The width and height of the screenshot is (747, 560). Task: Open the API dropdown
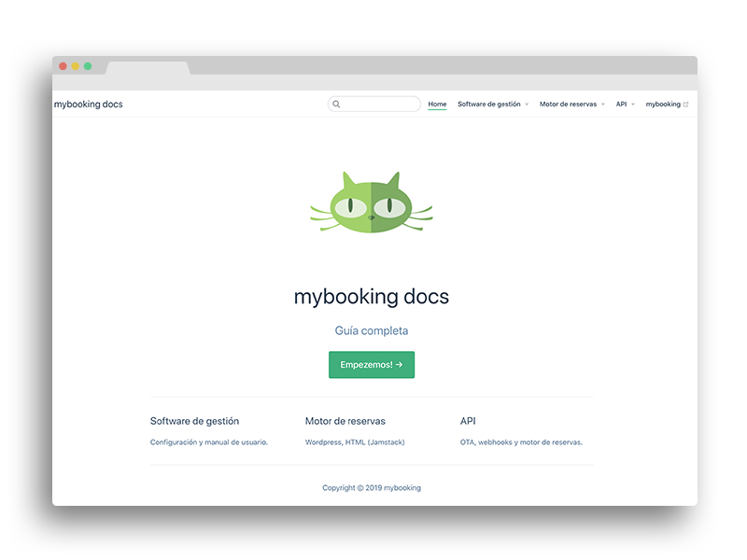(x=621, y=104)
